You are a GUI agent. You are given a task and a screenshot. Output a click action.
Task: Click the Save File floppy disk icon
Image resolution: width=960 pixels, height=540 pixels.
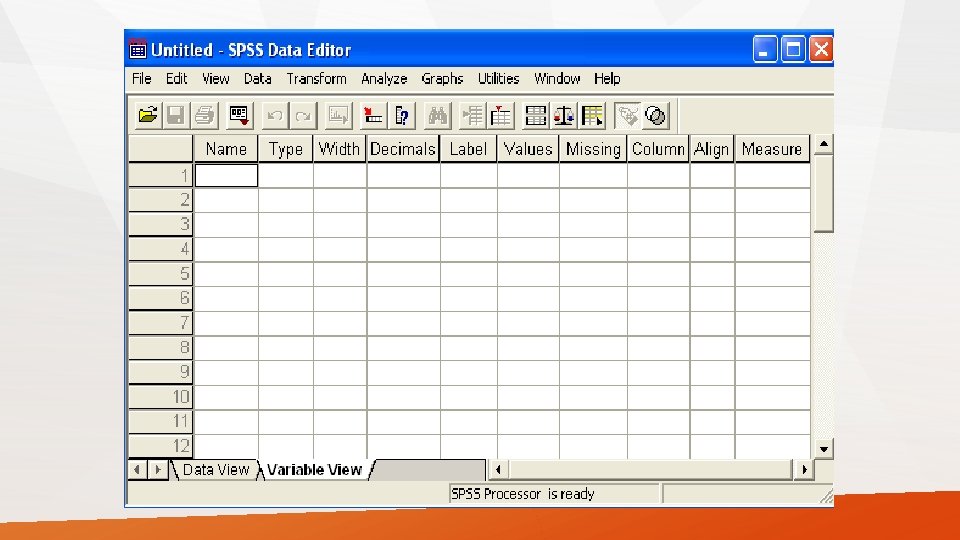(176, 115)
